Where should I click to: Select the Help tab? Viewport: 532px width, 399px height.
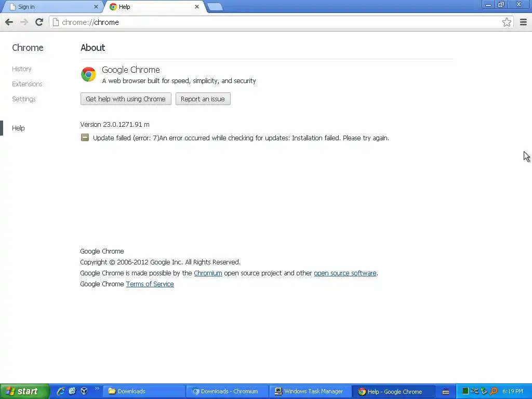tap(154, 7)
